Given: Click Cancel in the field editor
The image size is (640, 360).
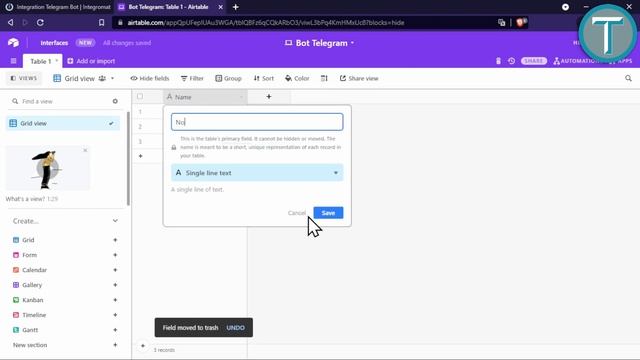Looking at the screenshot, I should tap(297, 213).
